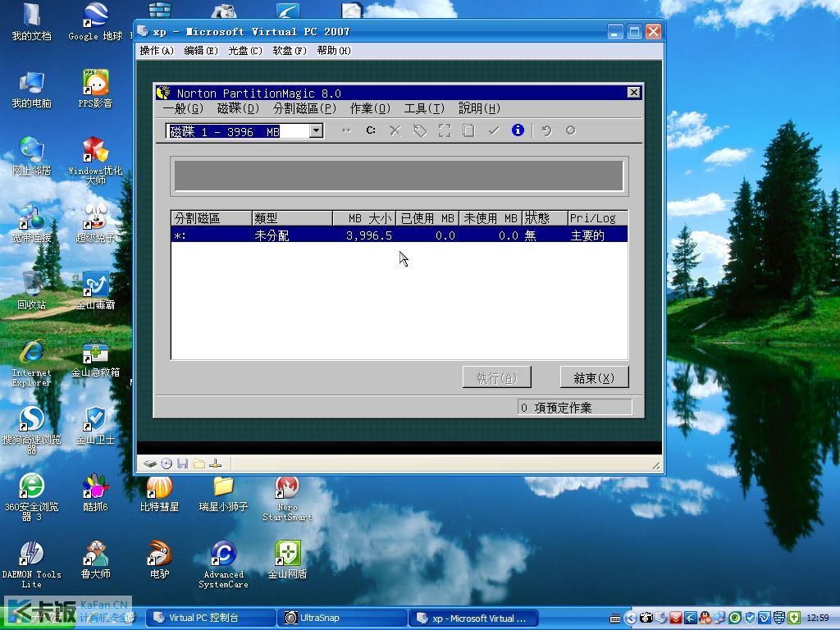
Task: Click the resize/move partition arrow icon in PartitionMagic toolbar
Action: 347,130
